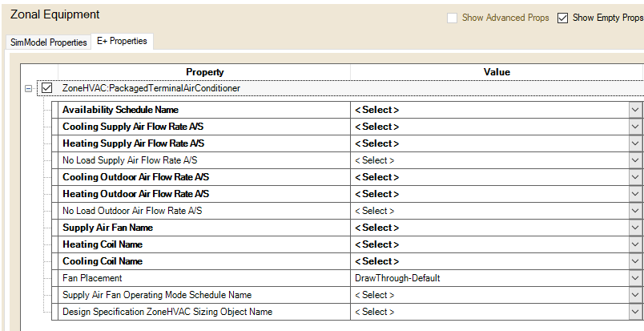
Task: Open the Heating Outdoor Air Flow Rate dropdown
Action: pos(635,194)
